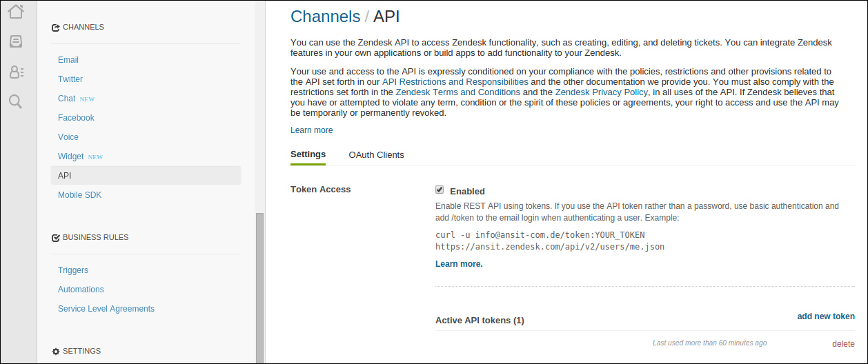868x364 pixels.
Task: Click the Business Rules section icon
Action: tap(56, 238)
